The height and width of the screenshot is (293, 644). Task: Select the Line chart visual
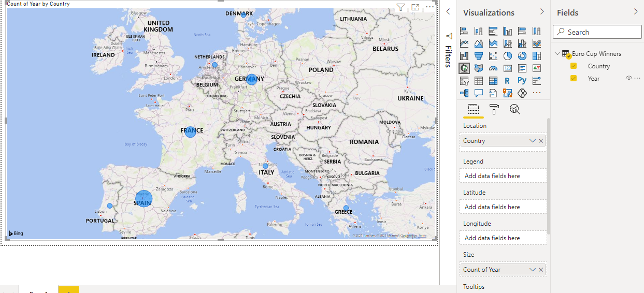tap(464, 43)
